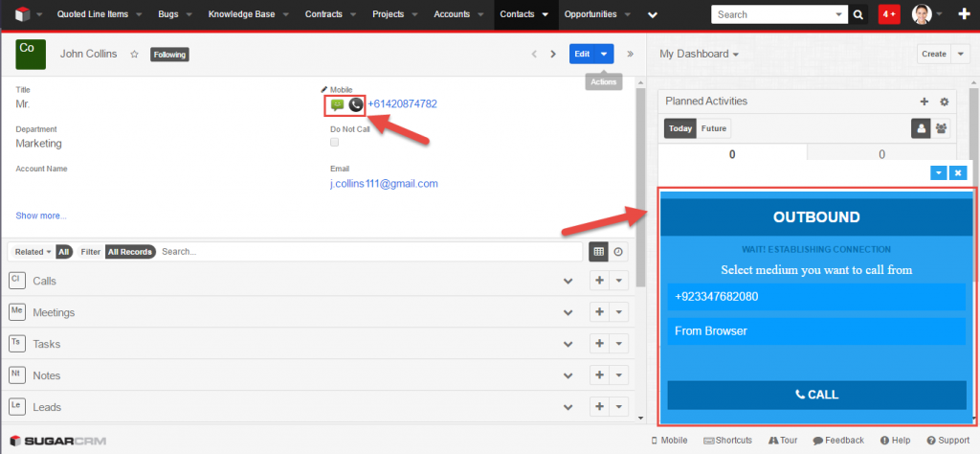Show more modules overflow chevron
The height and width of the screenshot is (454, 980).
[653, 14]
